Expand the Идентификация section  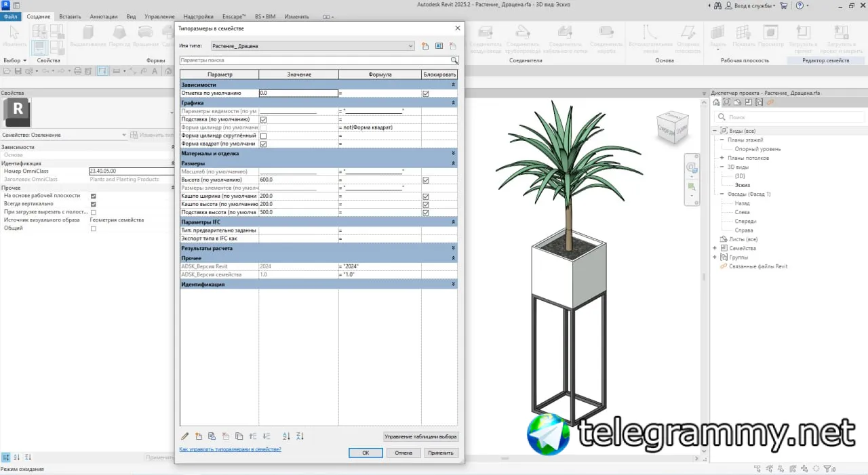click(454, 285)
